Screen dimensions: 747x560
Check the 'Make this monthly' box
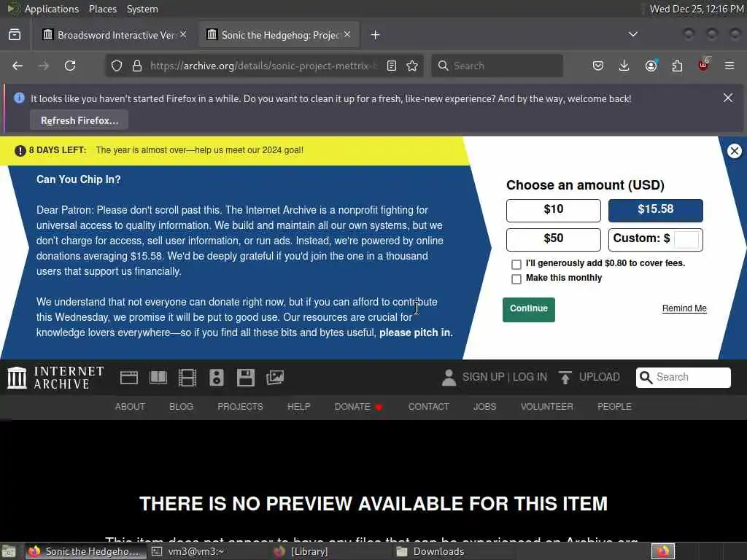516,279
